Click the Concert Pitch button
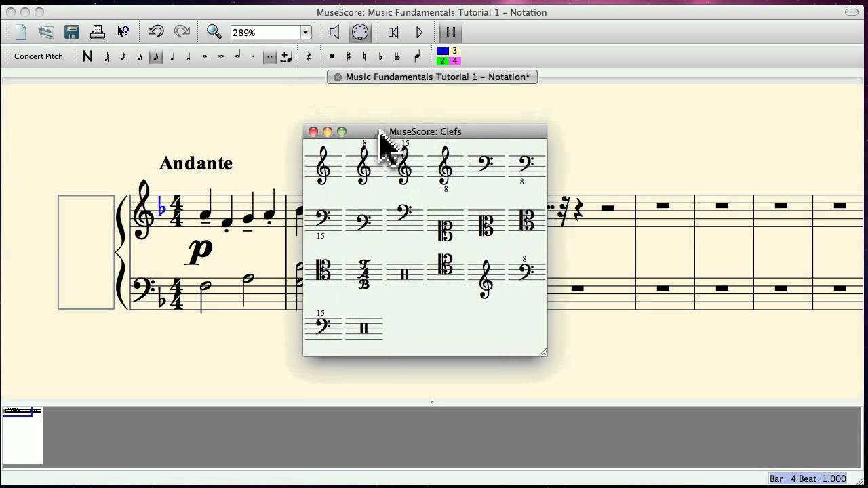The height and width of the screenshot is (488, 868). point(39,56)
